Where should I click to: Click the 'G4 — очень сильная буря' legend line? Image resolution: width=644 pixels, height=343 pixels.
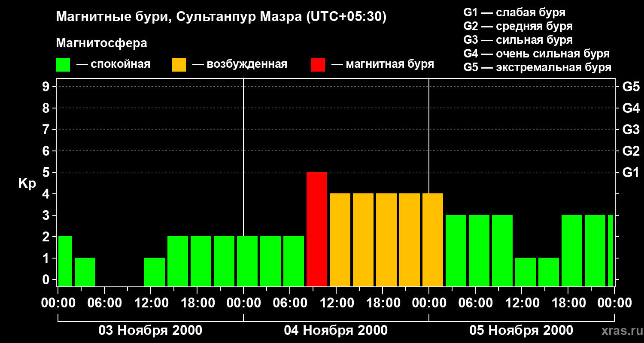(536, 54)
